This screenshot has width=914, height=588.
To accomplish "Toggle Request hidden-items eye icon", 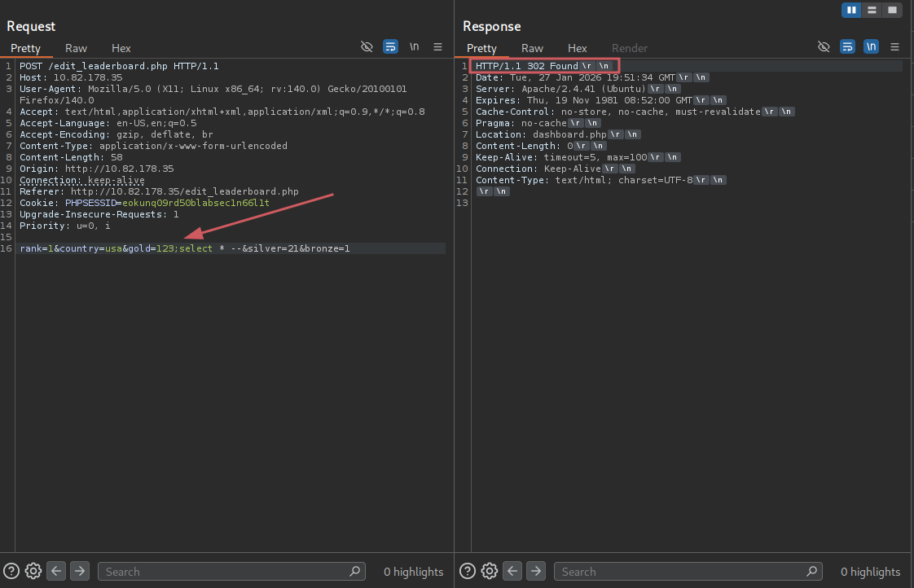I will [367, 47].
